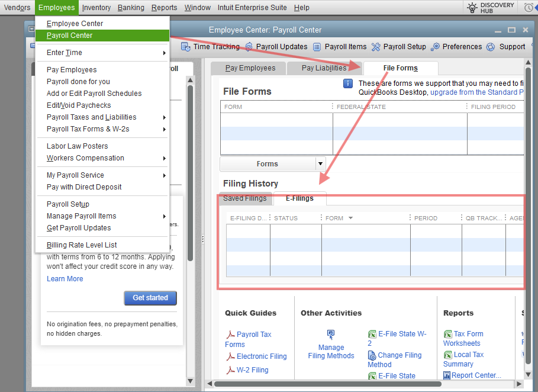
Task: Click the horizontal scroll right arrow
Action: tap(519, 384)
